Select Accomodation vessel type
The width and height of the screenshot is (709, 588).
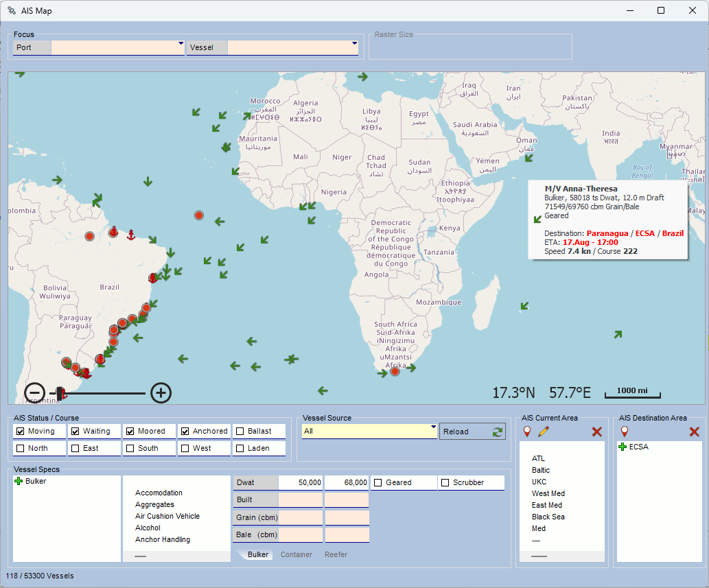159,493
